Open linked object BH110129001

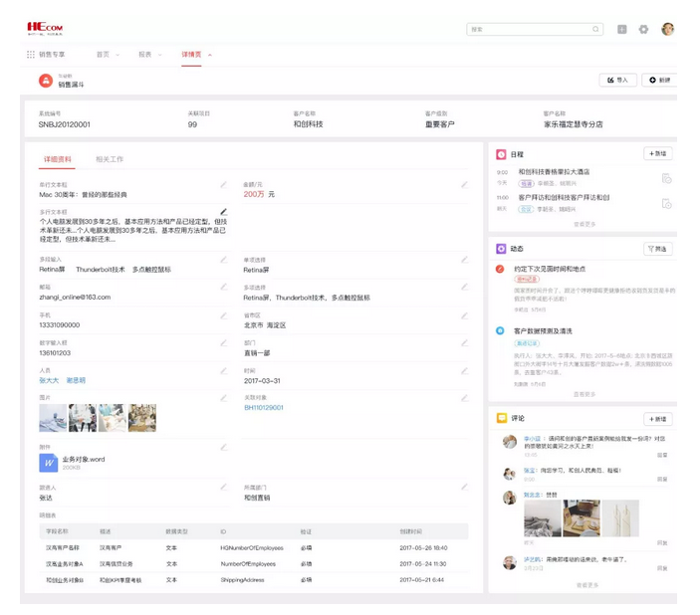[264, 407]
